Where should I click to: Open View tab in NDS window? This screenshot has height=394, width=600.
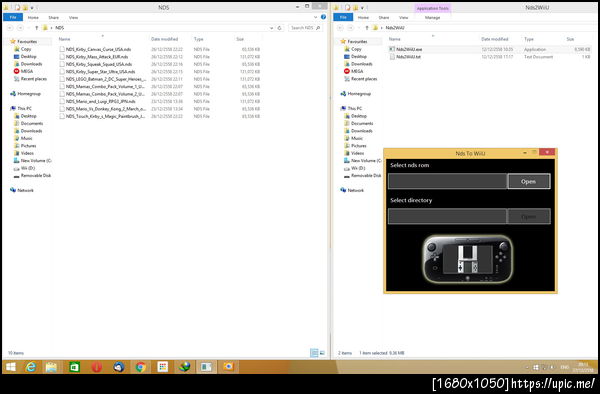(x=73, y=18)
